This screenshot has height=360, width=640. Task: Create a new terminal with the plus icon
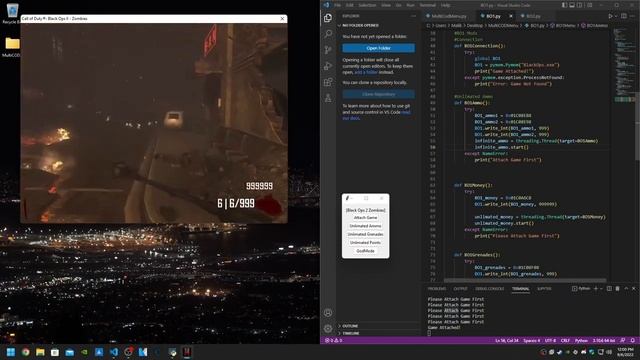pyautogui.click(x=596, y=289)
